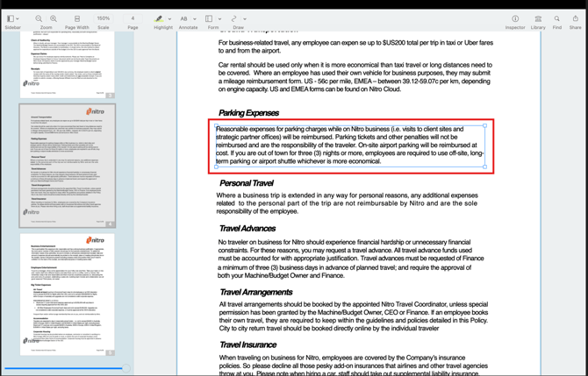Open the Library
This screenshot has width=588, height=376.
538,18
